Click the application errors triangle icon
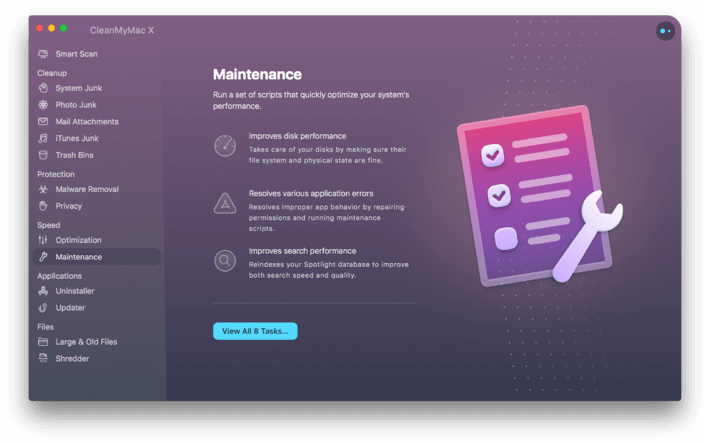Viewport: 705px width, 445px height. click(225, 204)
